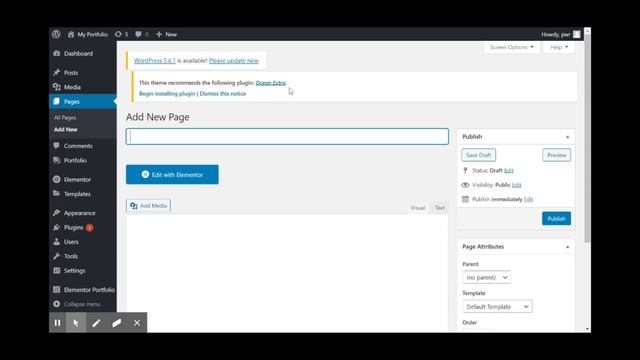Select the pen annotation tool

[96, 323]
